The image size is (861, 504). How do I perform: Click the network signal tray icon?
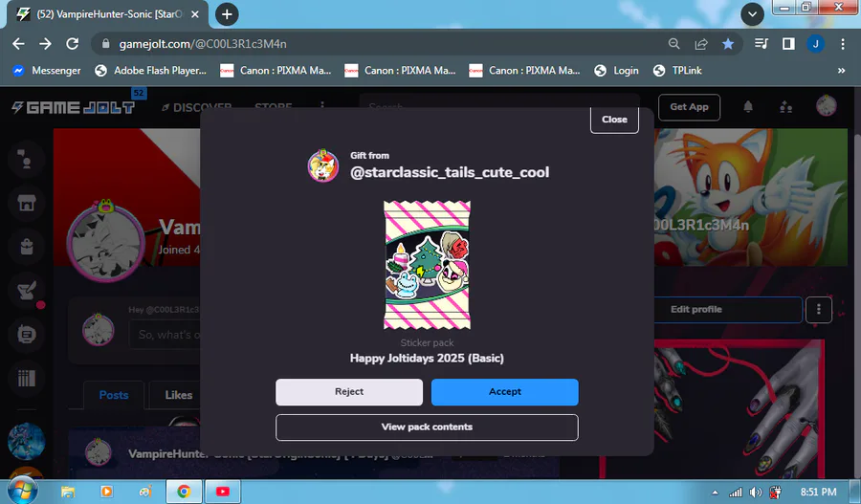click(736, 493)
